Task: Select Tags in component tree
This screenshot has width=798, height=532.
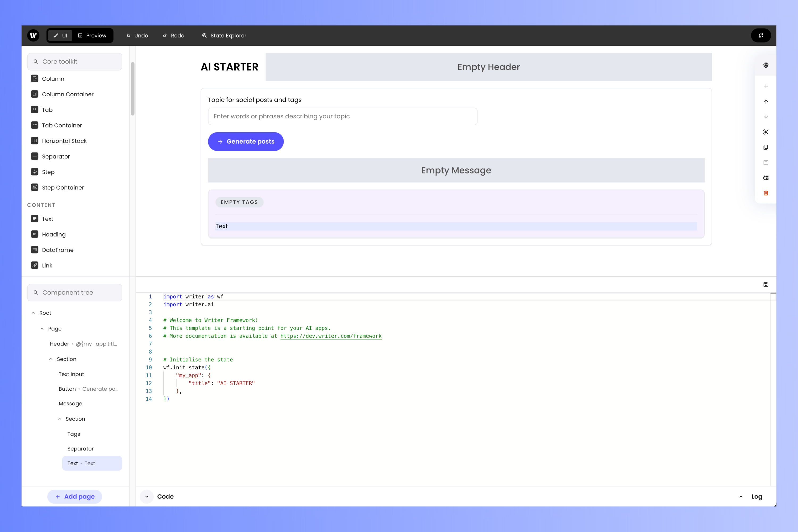Action: click(74, 434)
